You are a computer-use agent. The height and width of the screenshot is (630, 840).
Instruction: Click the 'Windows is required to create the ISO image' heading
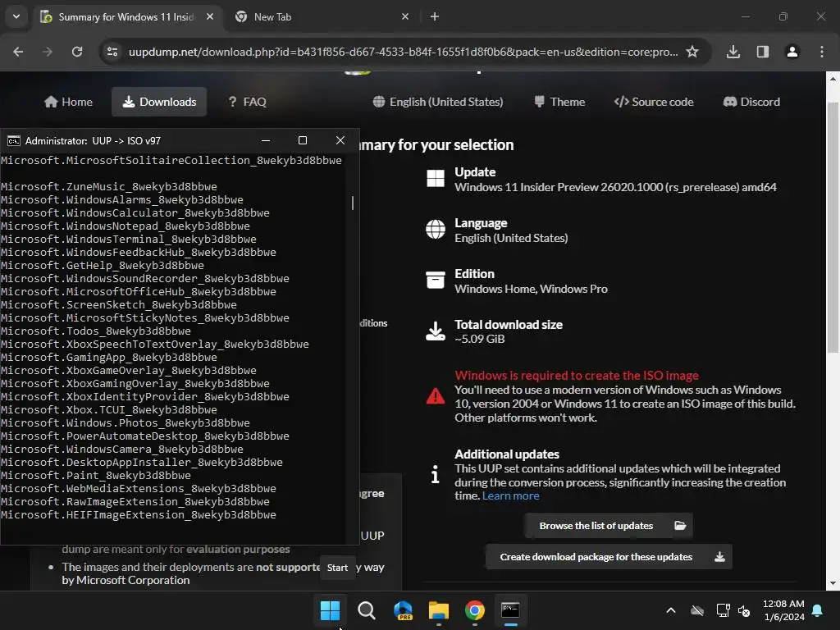(577, 376)
